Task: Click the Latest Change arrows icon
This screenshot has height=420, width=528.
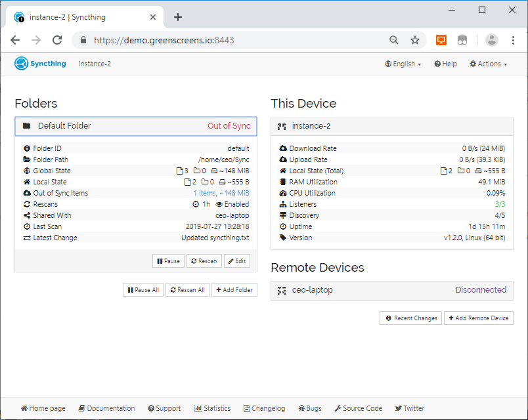Action: [27, 238]
